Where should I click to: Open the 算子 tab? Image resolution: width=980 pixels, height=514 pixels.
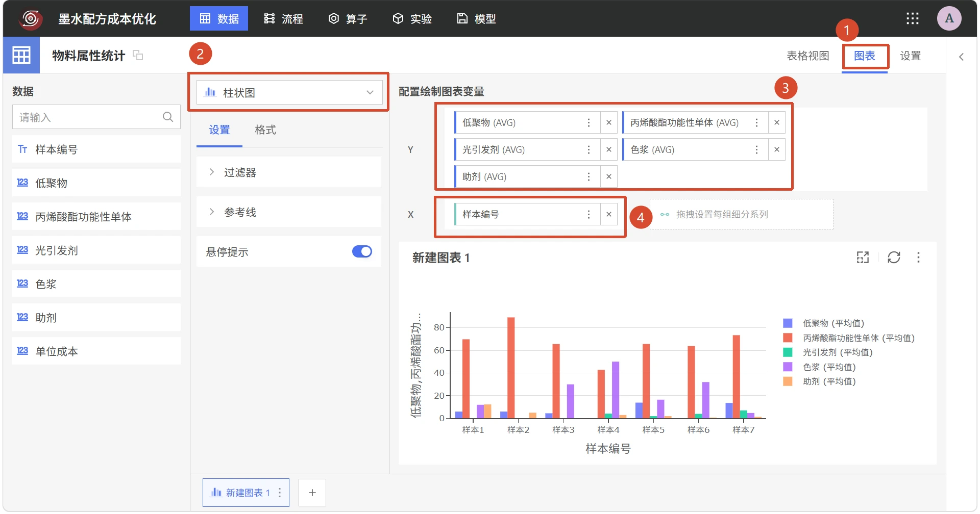click(x=348, y=19)
